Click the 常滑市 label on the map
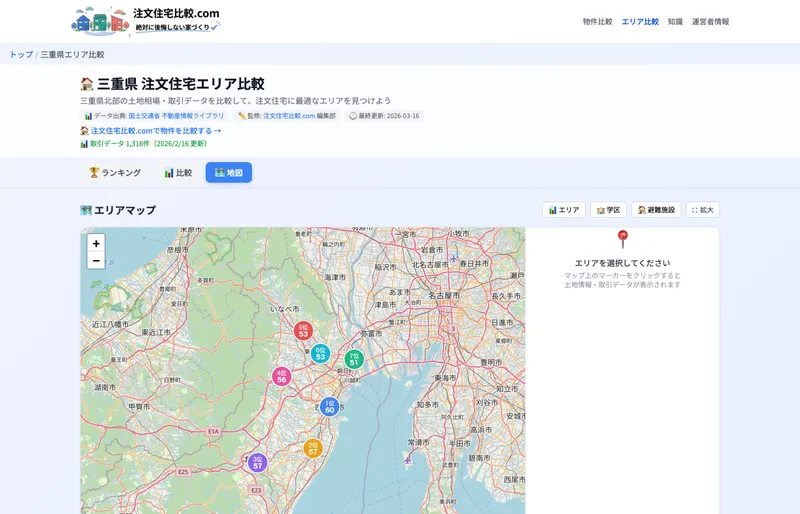This screenshot has height=514, width=800. [x=418, y=442]
